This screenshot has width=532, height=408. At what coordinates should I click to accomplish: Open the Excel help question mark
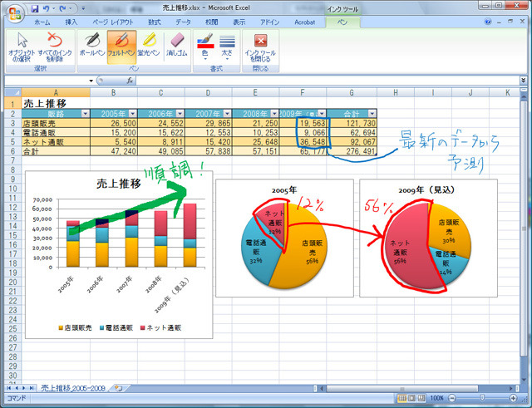[x=488, y=22]
